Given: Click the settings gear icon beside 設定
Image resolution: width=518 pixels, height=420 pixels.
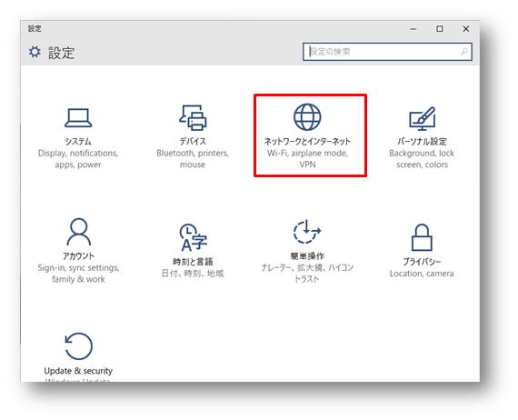Looking at the screenshot, I should (35, 52).
